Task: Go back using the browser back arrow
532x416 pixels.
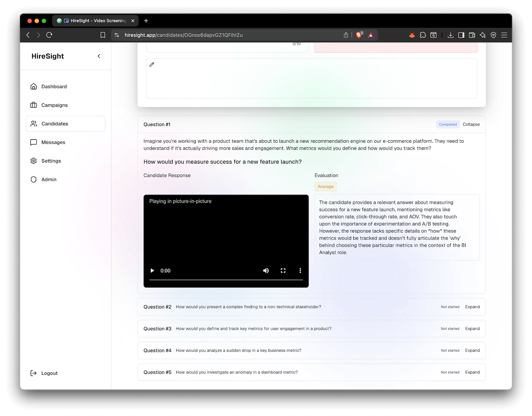Action: [x=28, y=35]
